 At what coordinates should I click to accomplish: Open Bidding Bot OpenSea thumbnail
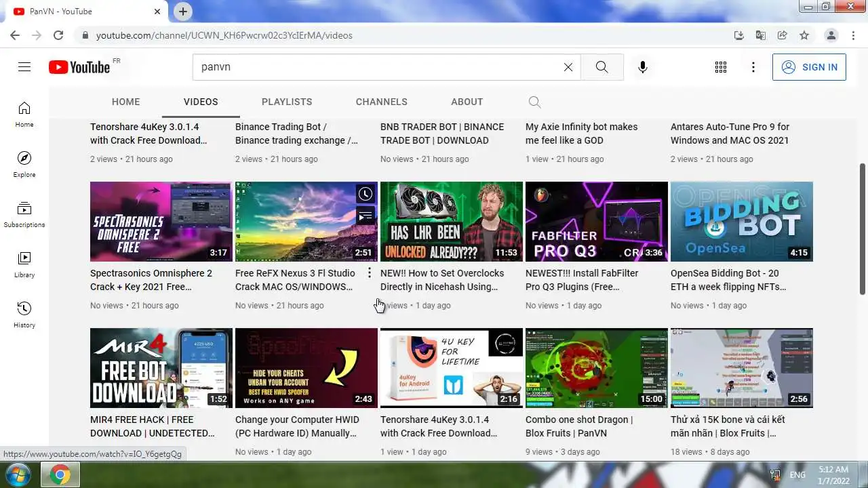pyautogui.click(x=742, y=222)
